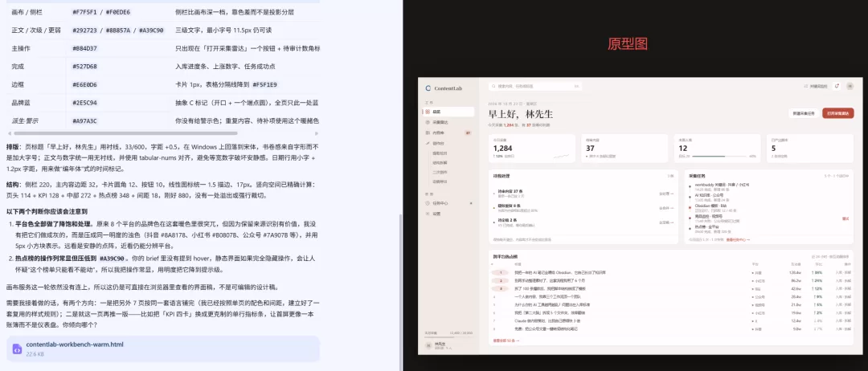Open the red 查看任务中心 → link

pos(738,240)
